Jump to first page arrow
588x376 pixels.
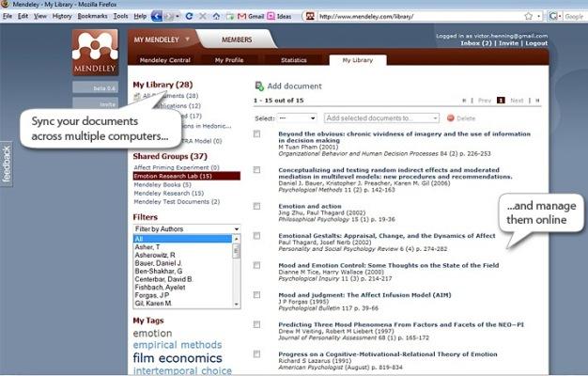coord(464,101)
